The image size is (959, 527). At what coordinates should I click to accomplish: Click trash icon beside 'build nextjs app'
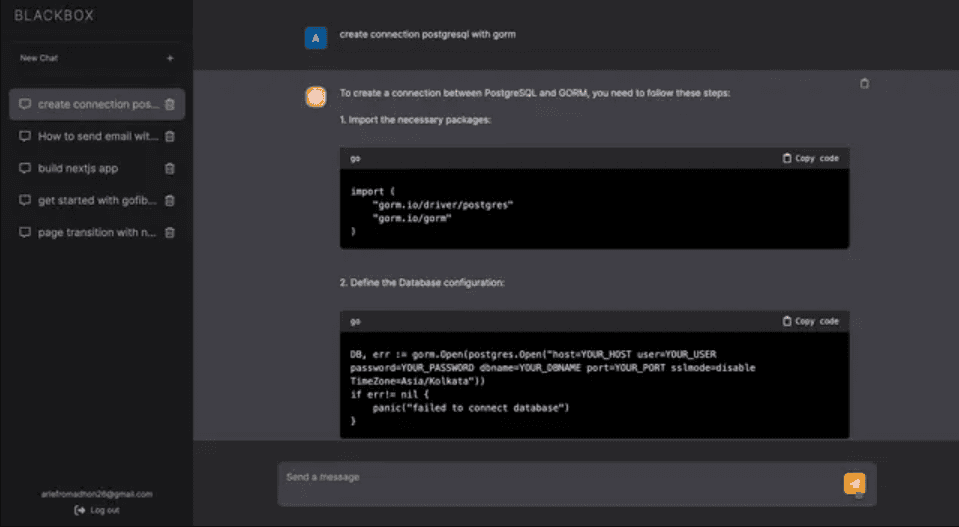[170, 169]
